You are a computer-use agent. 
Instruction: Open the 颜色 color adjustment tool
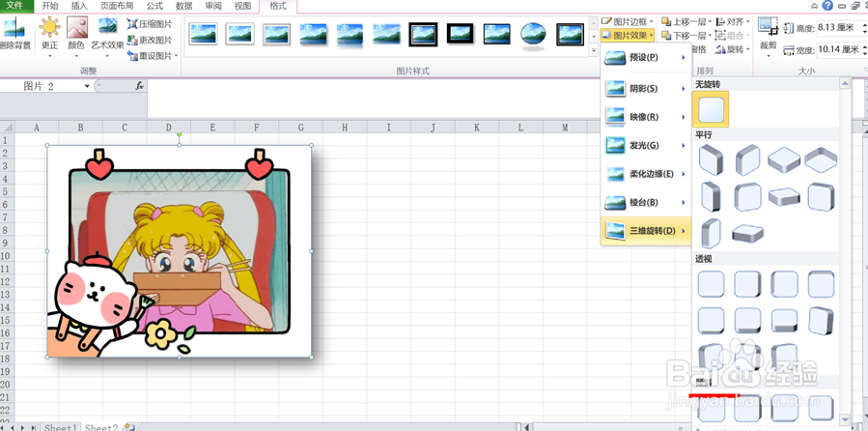click(77, 37)
